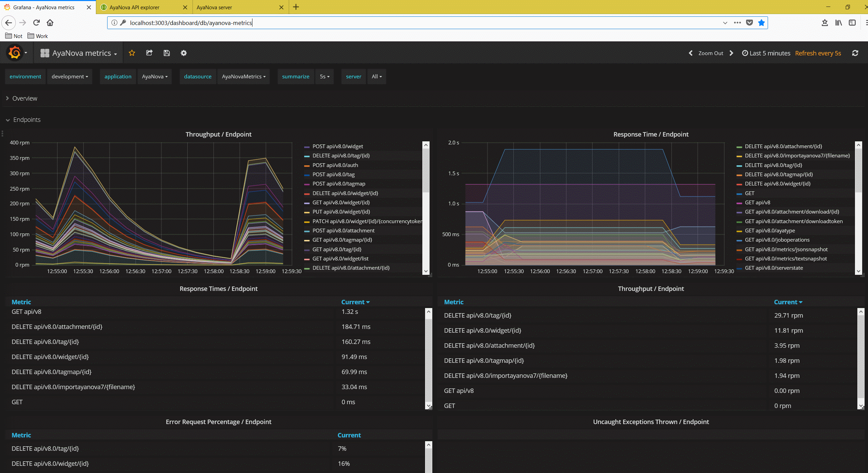Image resolution: width=868 pixels, height=473 pixels.
Task: Open page actions three-dots menu
Action: pos(737,23)
